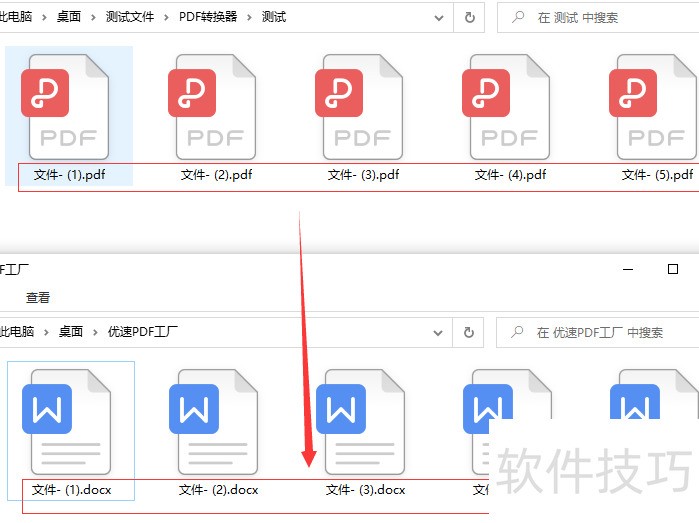Select the 文件- (3).pdf file icon
Viewport: 699px width, 523px height.
point(359,107)
